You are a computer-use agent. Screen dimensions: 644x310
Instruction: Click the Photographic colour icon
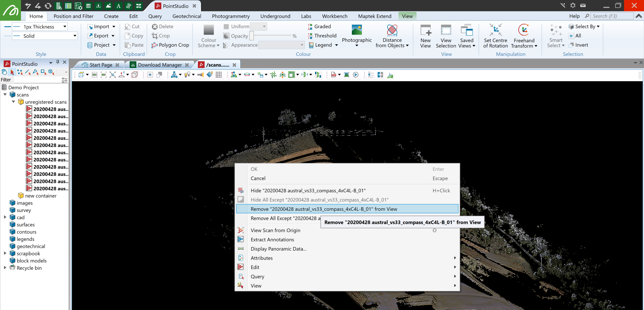tap(357, 30)
